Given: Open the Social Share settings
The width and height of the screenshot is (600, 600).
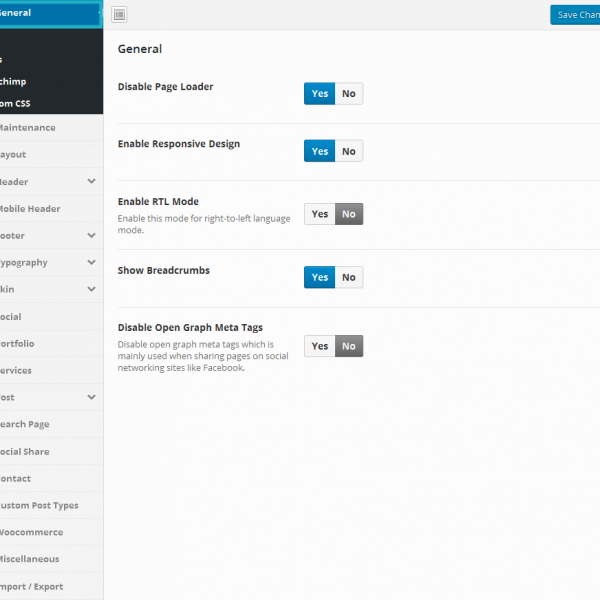Looking at the screenshot, I should tap(25, 452).
